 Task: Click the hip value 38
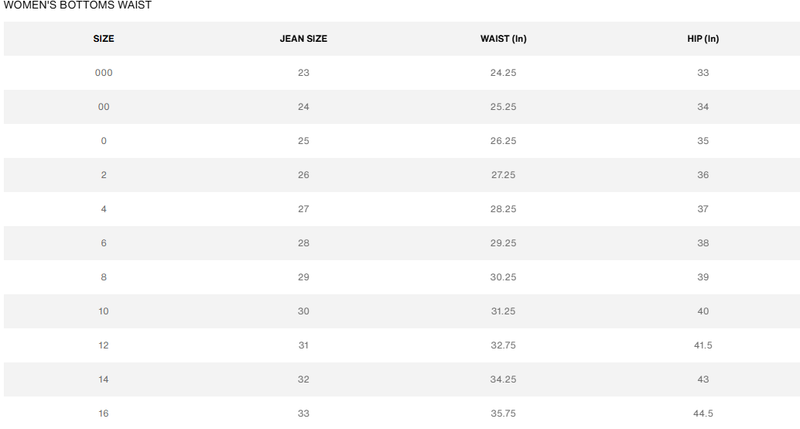click(703, 243)
